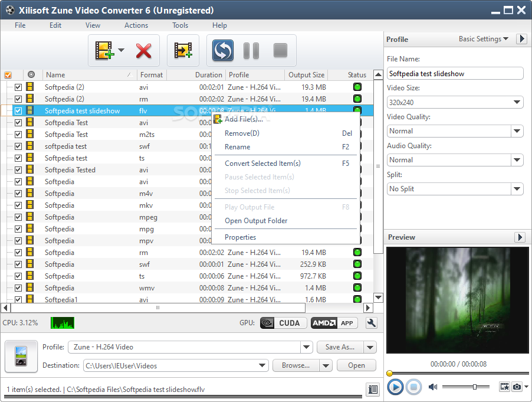This screenshot has width=532, height=402.
Task: Toggle the checkbox for Softpedia wmv row
Action: click(x=18, y=288)
